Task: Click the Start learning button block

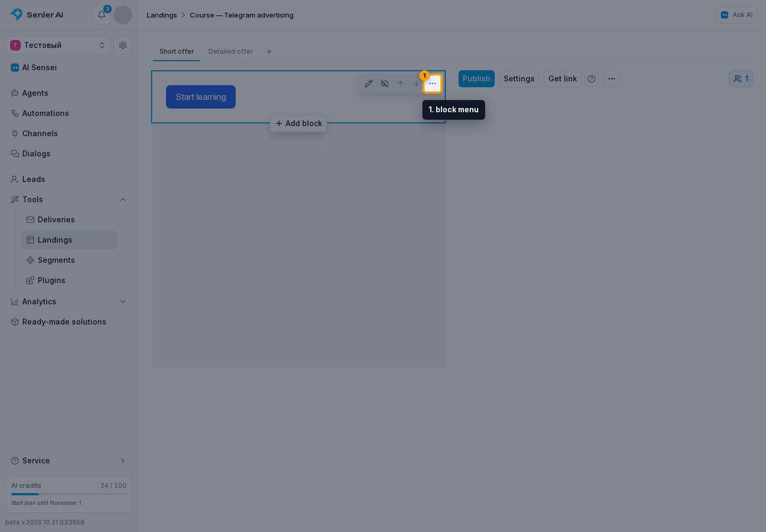Action: click(201, 97)
